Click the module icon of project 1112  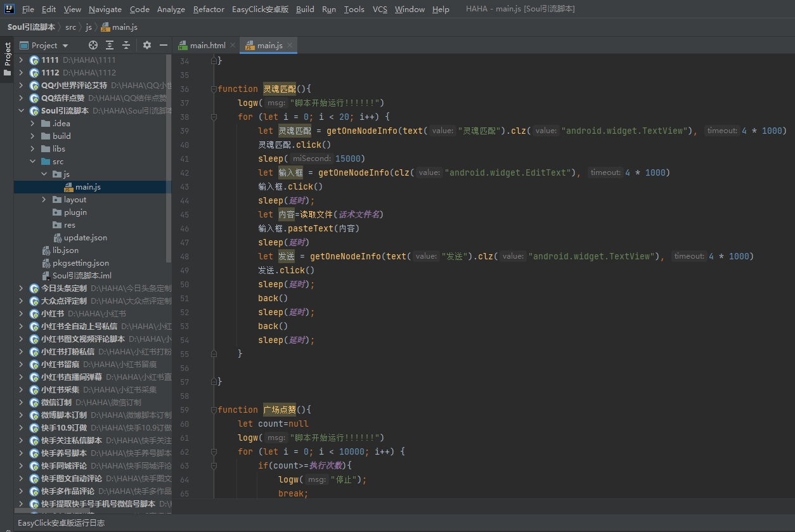[x=34, y=73]
